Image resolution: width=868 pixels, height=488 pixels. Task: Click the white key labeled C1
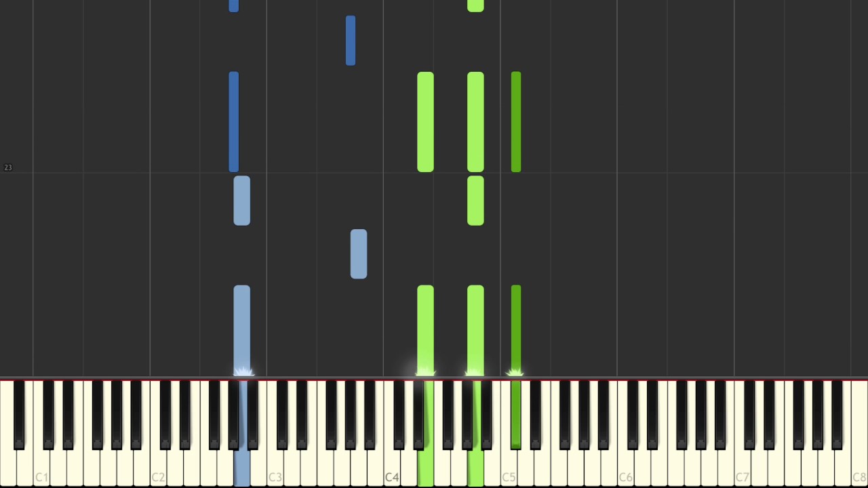click(x=41, y=468)
